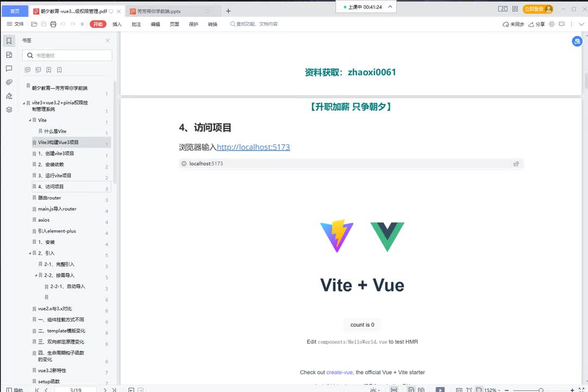Click the open file folder icon
Viewport: 588px width, 392px height.
(x=34, y=24)
